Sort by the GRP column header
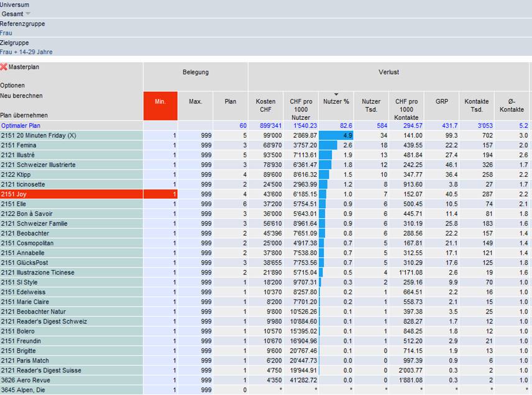Viewport: 532px width, 395px height. 442,106
